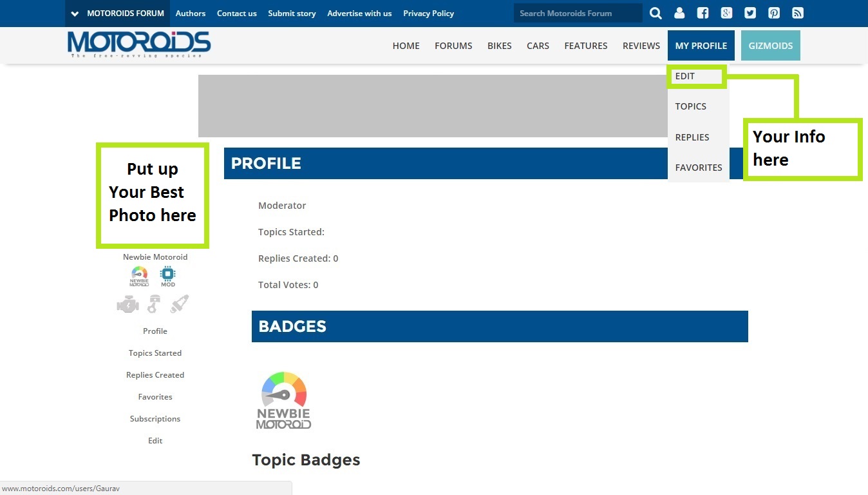868x495 pixels.
Task: Click the Topic Badges heading
Action: [x=306, y=460]
